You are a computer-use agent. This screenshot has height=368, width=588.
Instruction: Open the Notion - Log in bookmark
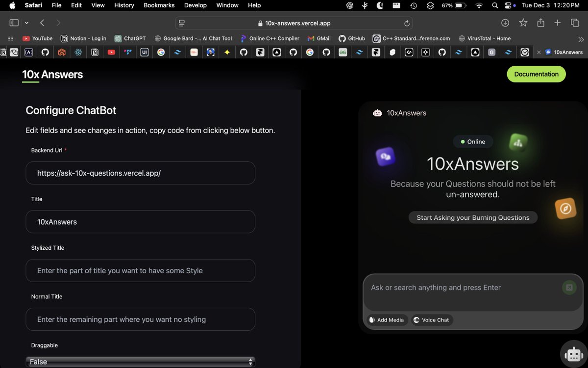[83, 38]
